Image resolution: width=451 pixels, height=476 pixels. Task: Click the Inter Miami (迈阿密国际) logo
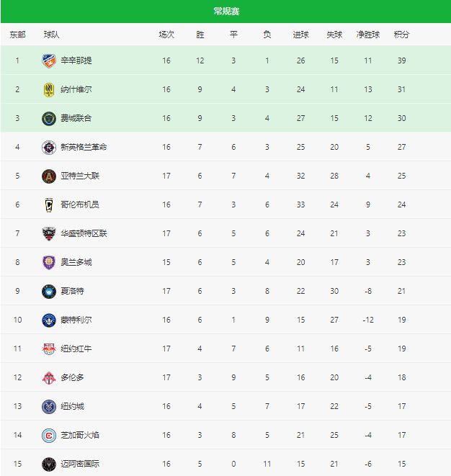tap(49, 464)
